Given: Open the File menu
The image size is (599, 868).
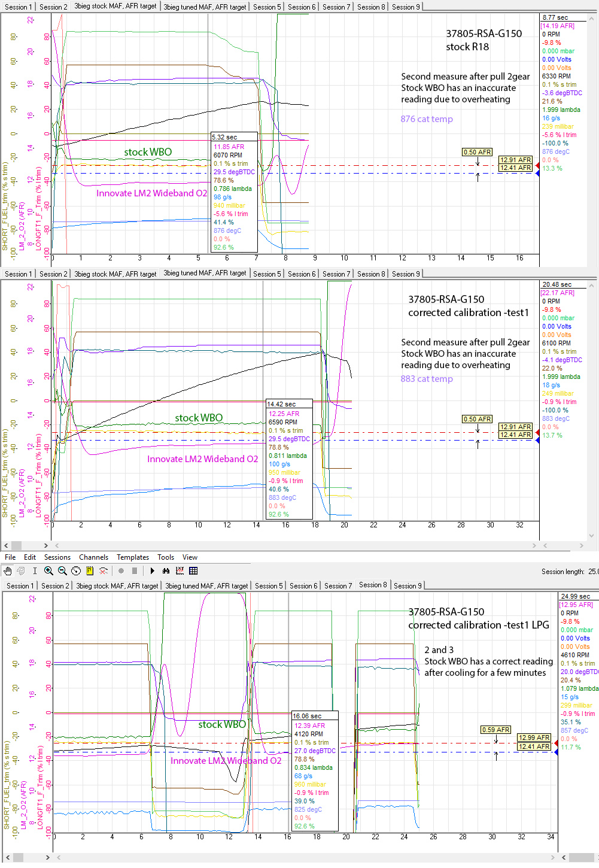Looking at the screenshot, I should pyautogui.click(x=10, y=557).
